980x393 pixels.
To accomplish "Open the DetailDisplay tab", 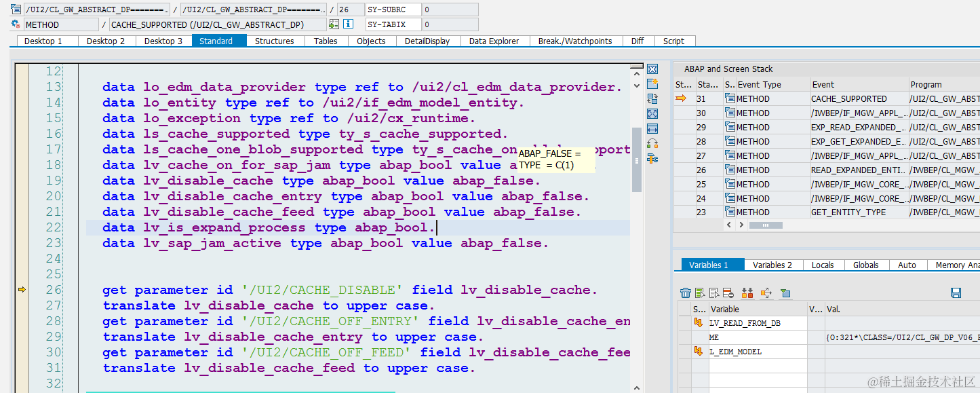I will [427, 41].
